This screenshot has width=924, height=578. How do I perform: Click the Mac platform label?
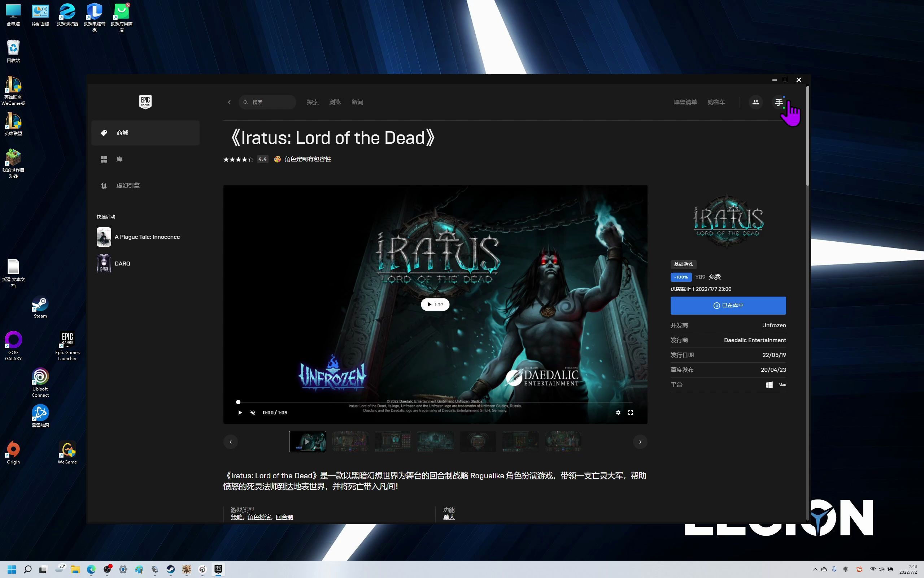(782, 385)
